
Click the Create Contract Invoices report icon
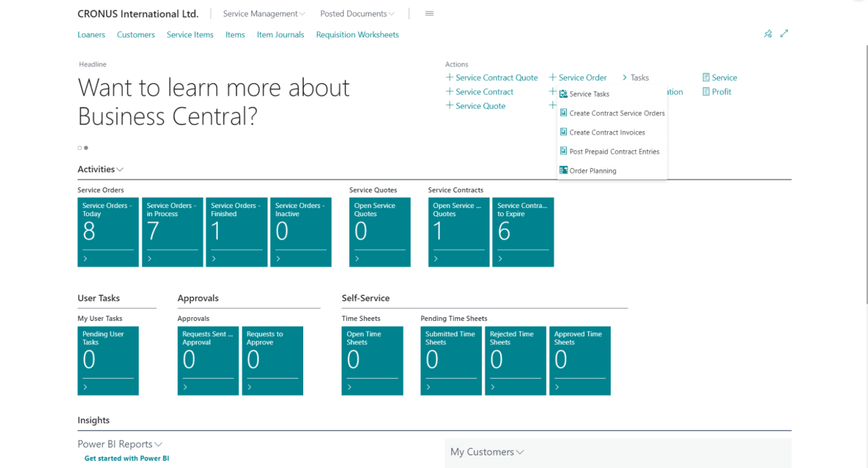pyautogui.click(x=563, y=132)
